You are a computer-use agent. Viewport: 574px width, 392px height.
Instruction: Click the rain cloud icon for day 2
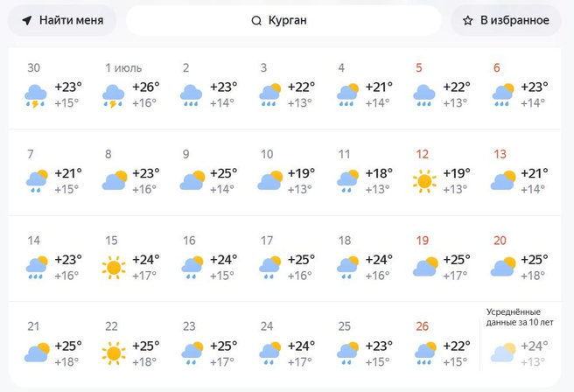click(192, 94)
